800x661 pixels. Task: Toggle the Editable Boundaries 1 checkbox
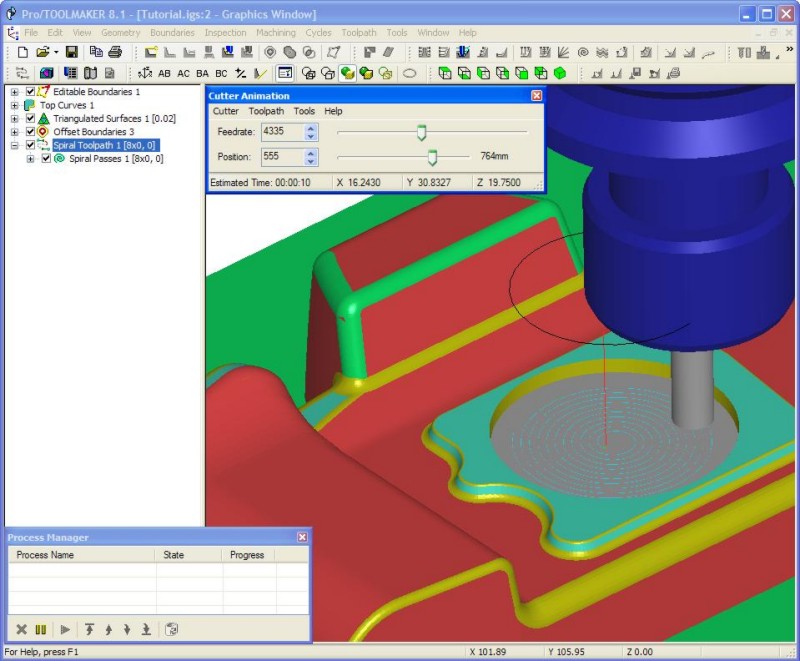point(30,92)
